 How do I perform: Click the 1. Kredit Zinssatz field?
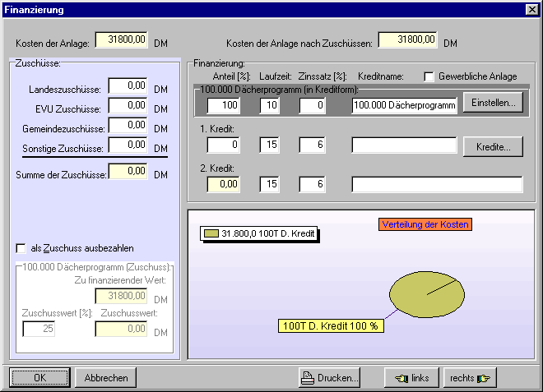[312, 145]
